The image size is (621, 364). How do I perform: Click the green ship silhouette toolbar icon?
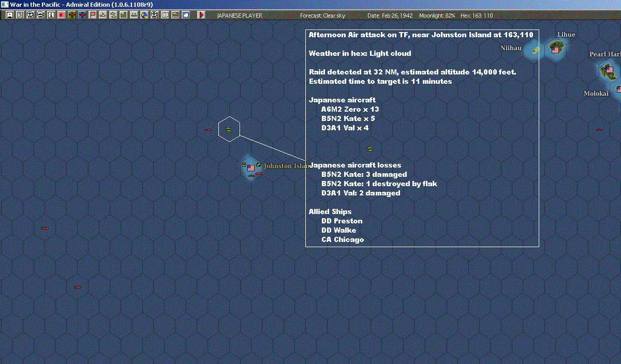134,15
